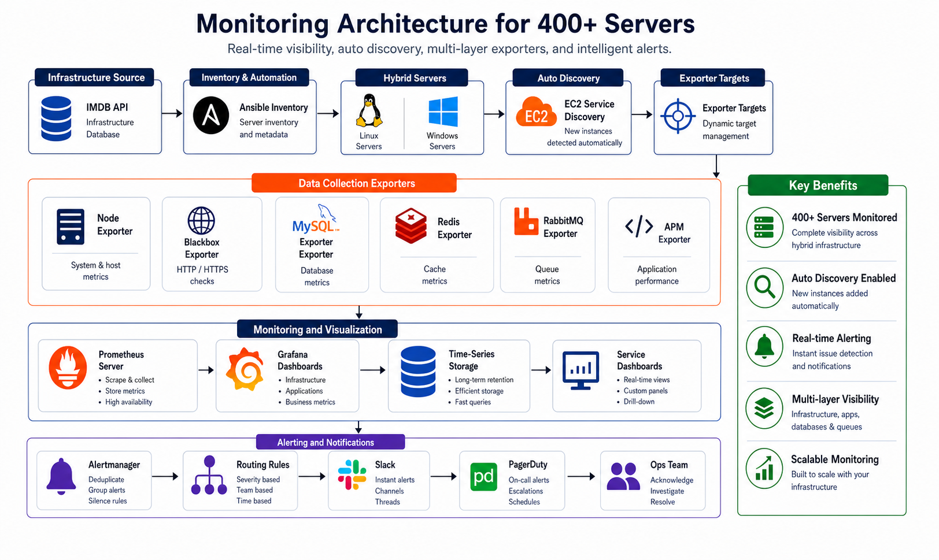Click the Prometheus flame icon

(68, 368)
